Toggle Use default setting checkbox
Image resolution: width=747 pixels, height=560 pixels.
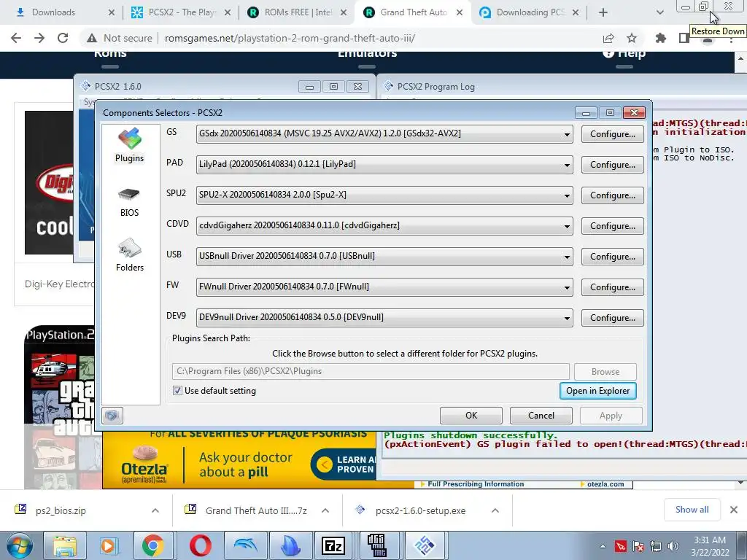click(x=177, y=391)
